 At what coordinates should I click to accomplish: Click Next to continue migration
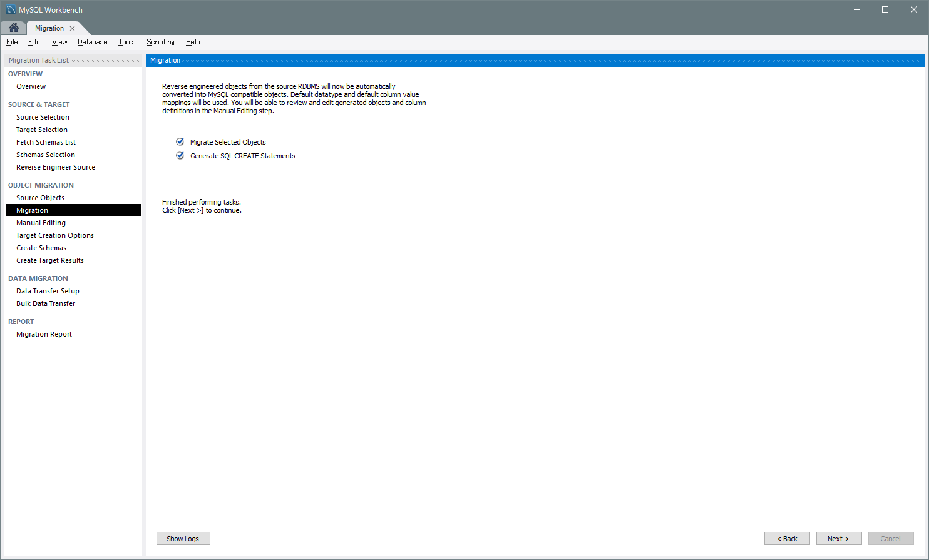(838, 539)
